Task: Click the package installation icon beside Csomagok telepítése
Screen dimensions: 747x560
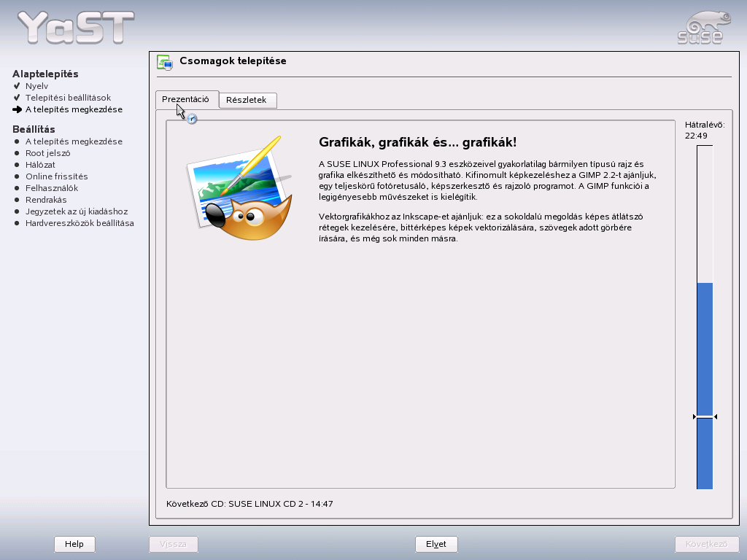Action: pyautogui.click(x=165, y=63)
